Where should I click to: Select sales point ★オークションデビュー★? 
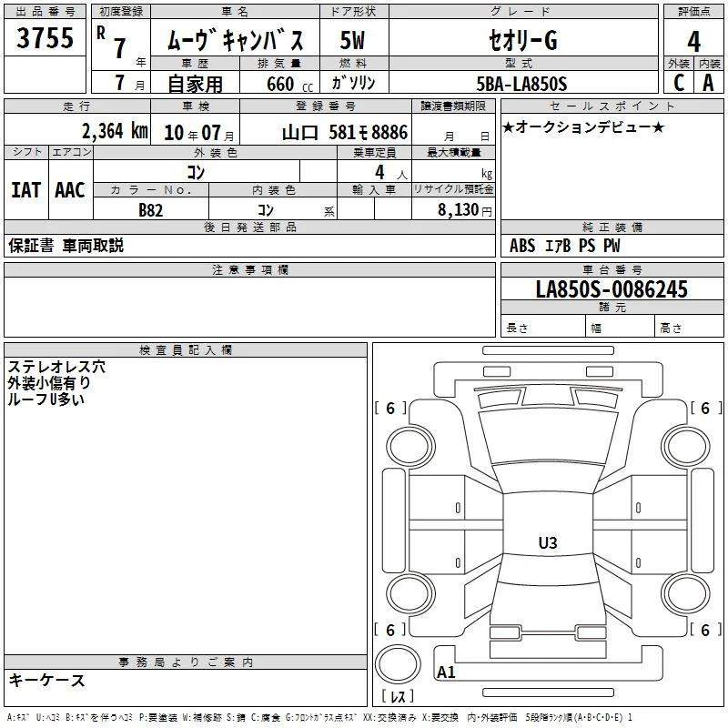(583, 126)
